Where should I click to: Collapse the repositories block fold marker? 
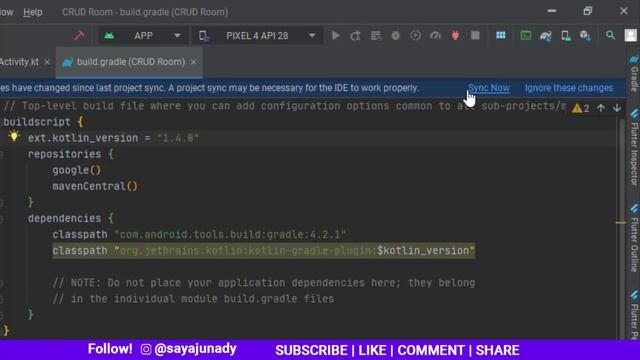click(2, 154)
